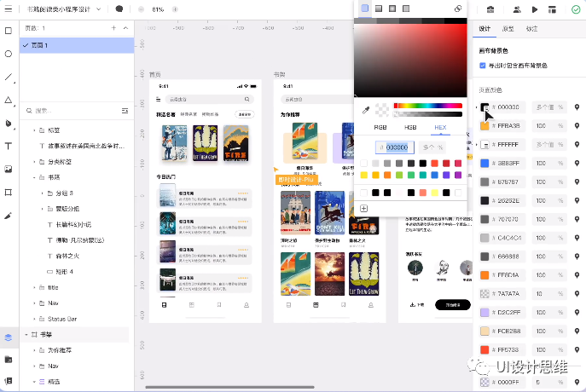
Task: Zoom out with the minus button
Action: tap(141, 9)
